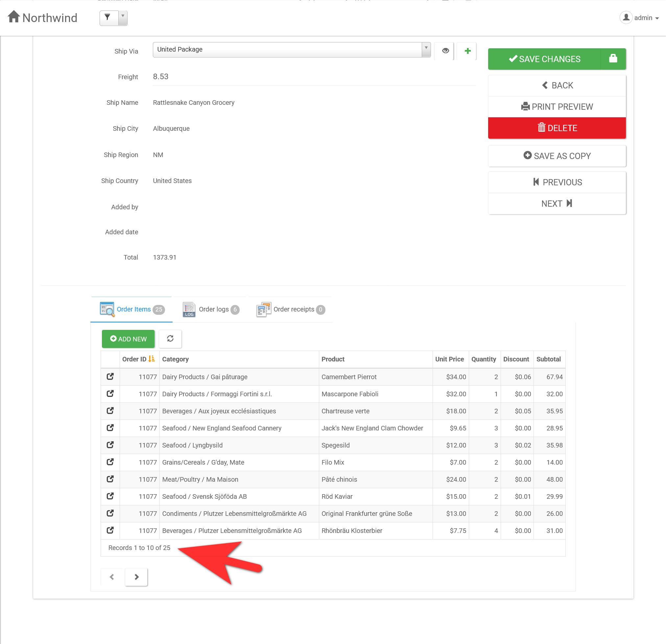
Task: View Ship Via details with eye icon
Action: click(x=445, y=51)
